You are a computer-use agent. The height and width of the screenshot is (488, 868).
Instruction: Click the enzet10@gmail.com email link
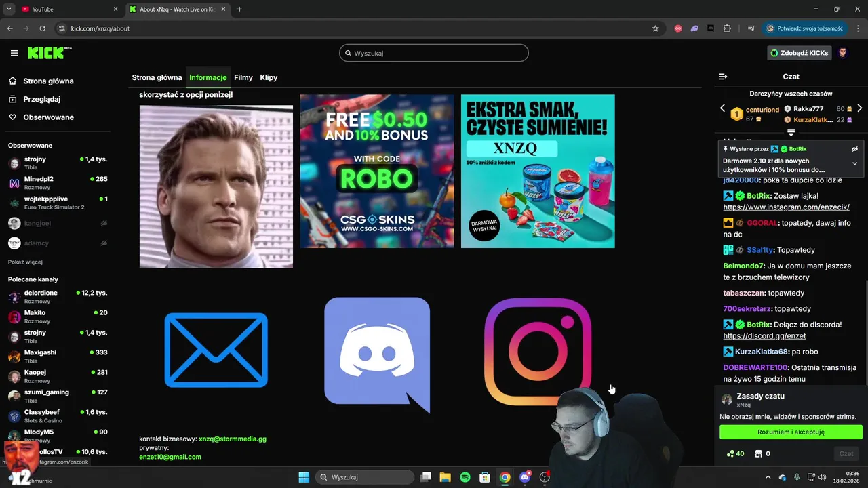click(x=170, y=457)
